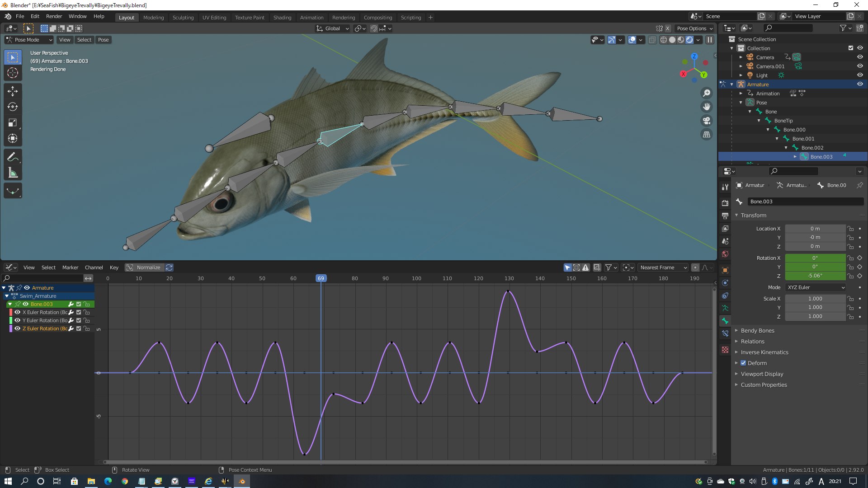Image resolution: width=868 pixels, height=488 pixels.
Task: Click the bone name field Bone.003
Action: click(x=805, y=202)
